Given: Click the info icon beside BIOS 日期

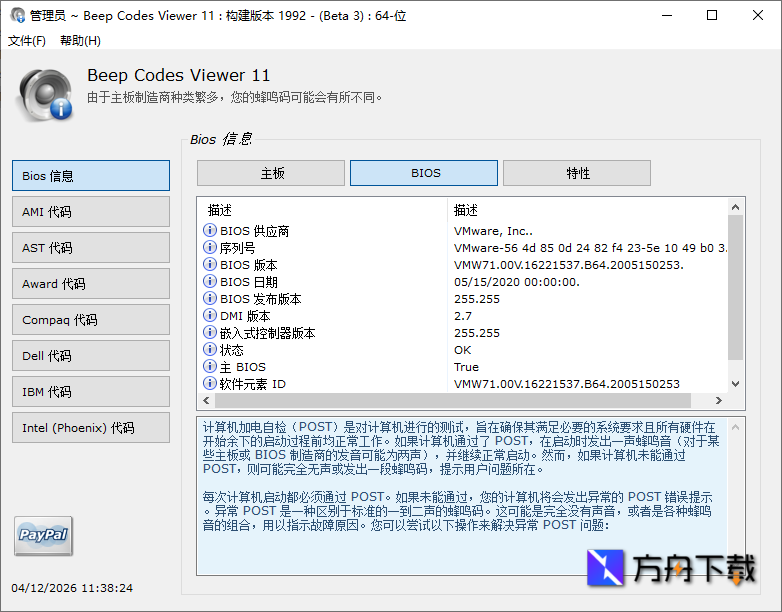Looking at the screenshot, I should click(209, 281).
